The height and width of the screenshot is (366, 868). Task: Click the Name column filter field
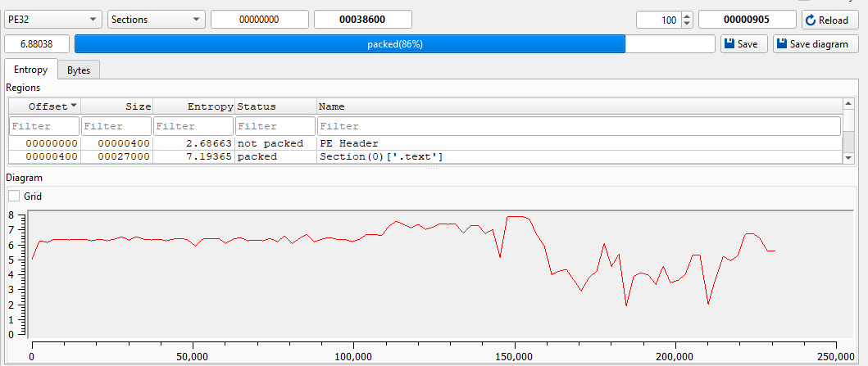point(578,126)
